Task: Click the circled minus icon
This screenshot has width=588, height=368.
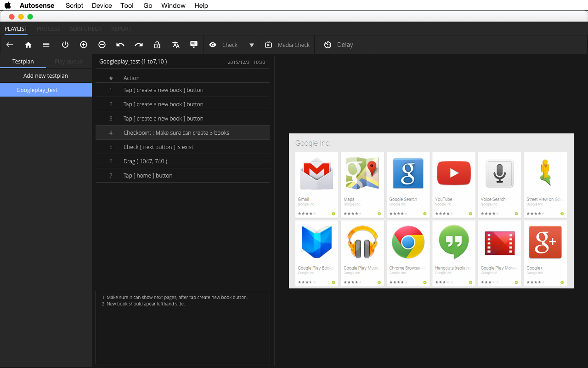Action: [102, 45]
